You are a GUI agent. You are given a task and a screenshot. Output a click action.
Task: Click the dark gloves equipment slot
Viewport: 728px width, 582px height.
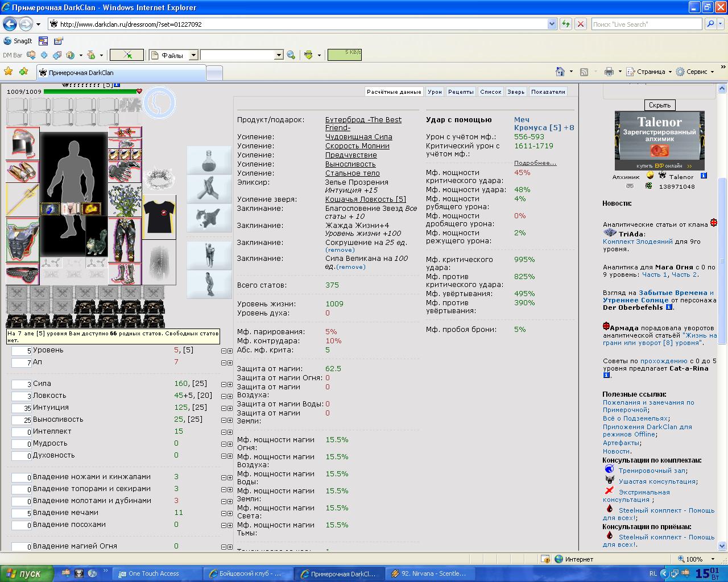tap(125, 172)
